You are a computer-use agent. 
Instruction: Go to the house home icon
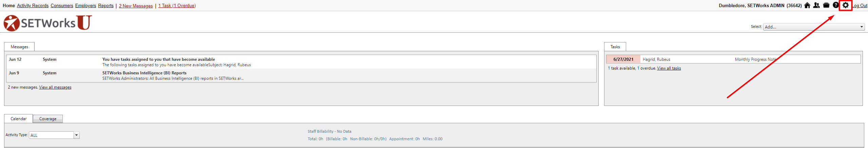click(x=807, y=5)
